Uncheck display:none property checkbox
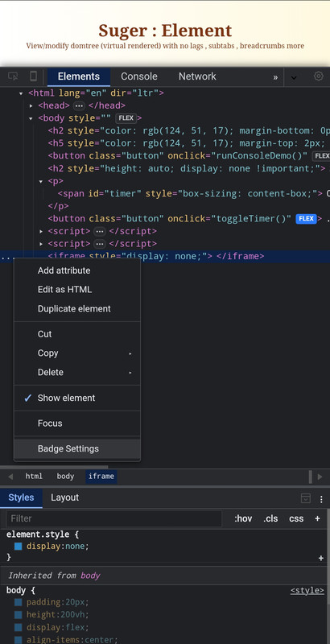Image resolution: width=330 pixels, height=644 pixels. (x=18, y=547)
